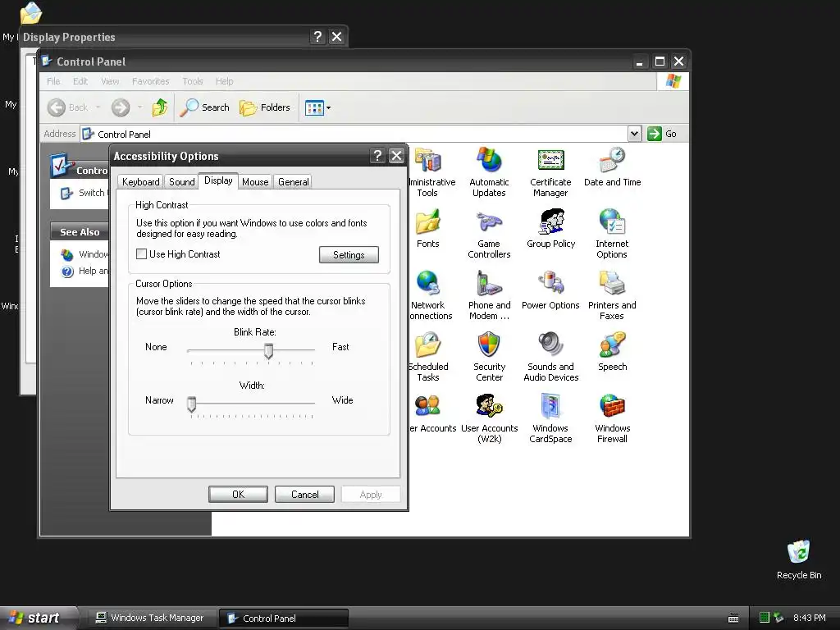Screen dimensions: 840x630
Task: Switch to the General tab
Action: pyautogui.click(x=293, y=181)
